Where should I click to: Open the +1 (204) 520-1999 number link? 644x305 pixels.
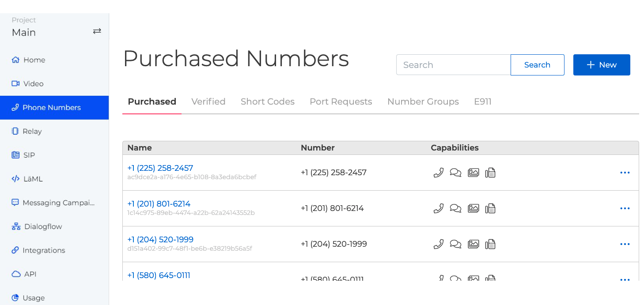pyautogui.click(x=160, y=239)
